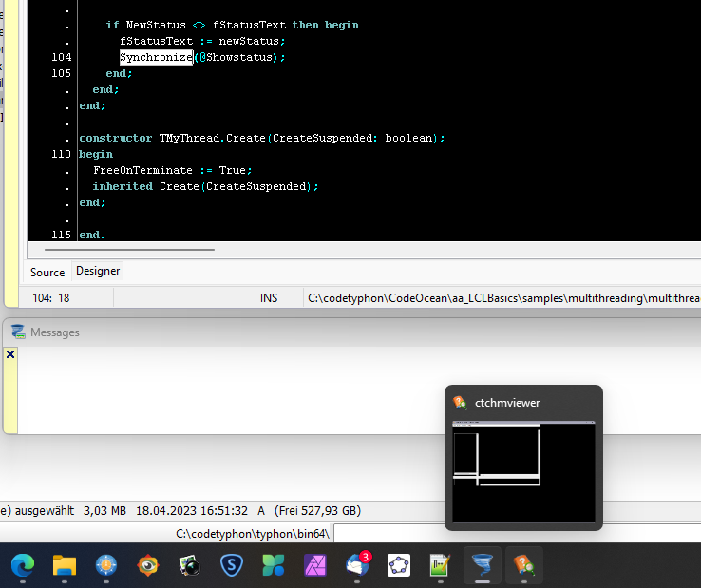Click the free space (Frei 527,93 GB) text
The width and height of the screenshot is (701, 588).
coord(317,511)
